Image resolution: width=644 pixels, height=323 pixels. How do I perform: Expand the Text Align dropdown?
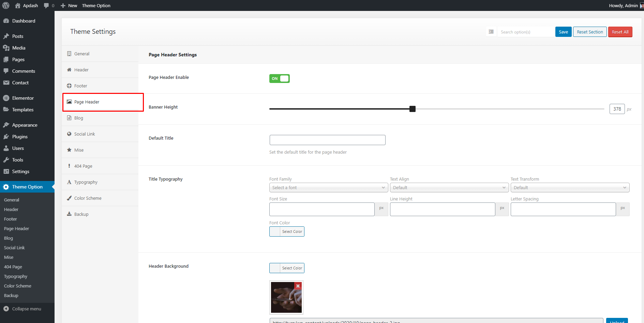click(449, 187)
